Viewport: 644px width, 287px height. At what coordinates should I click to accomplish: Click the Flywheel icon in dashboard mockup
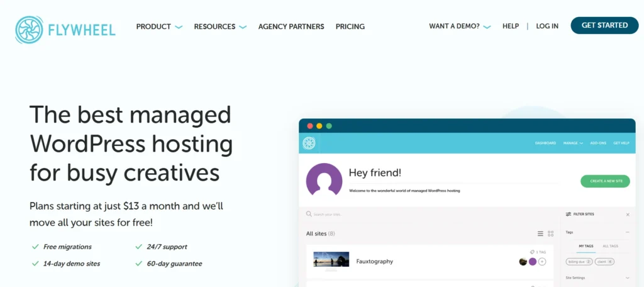[x=309, y=143]
